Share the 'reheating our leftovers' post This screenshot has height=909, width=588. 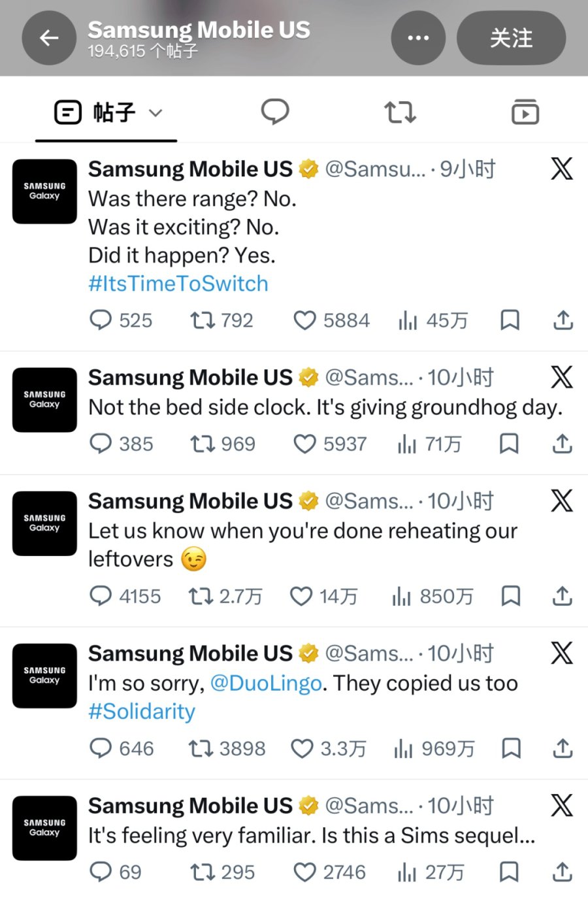[563, 596]
